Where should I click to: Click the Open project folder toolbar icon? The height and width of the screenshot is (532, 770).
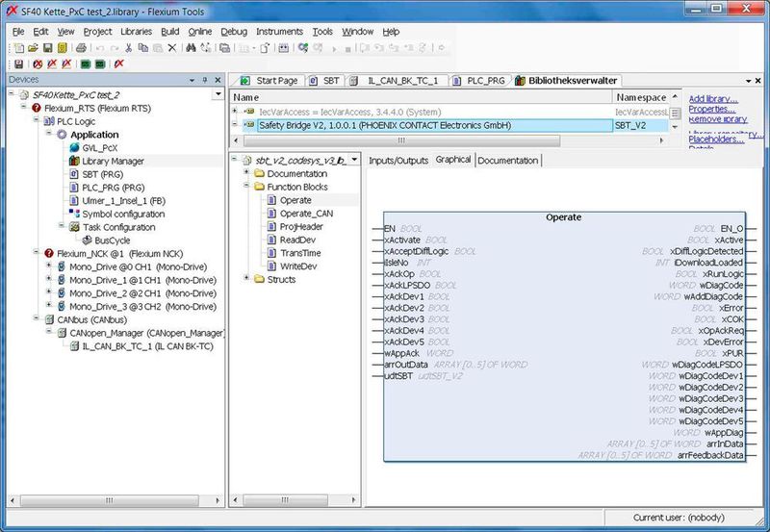32,47
